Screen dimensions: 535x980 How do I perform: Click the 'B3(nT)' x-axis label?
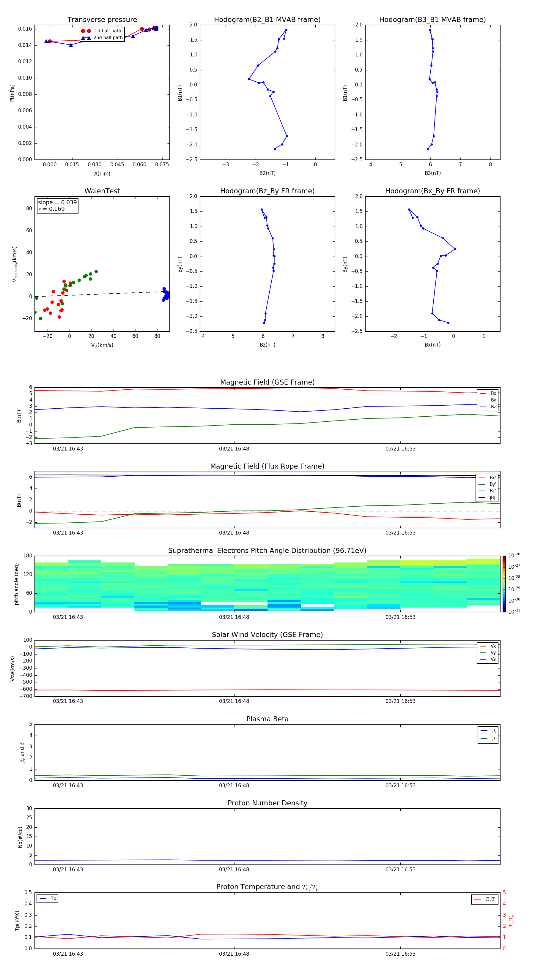coord(432,173)
